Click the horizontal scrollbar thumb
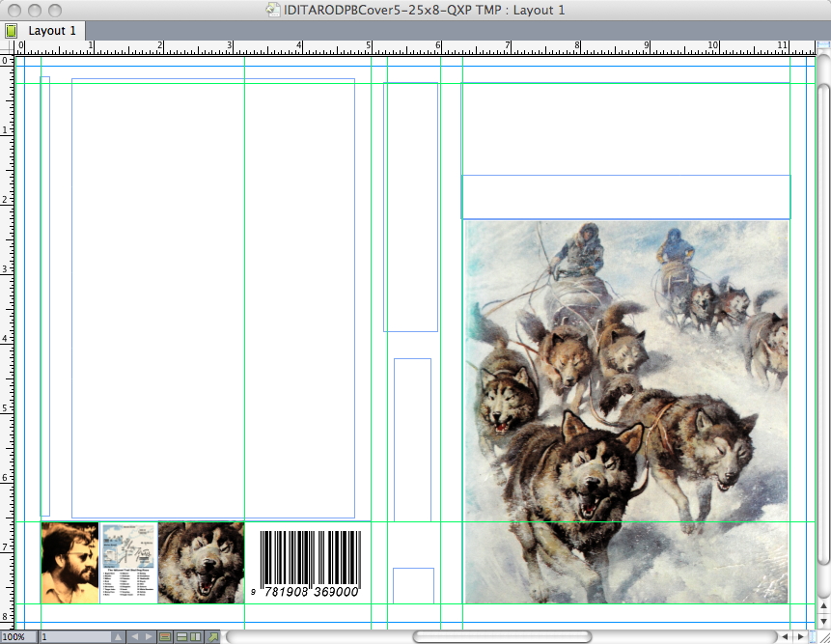 502,636
